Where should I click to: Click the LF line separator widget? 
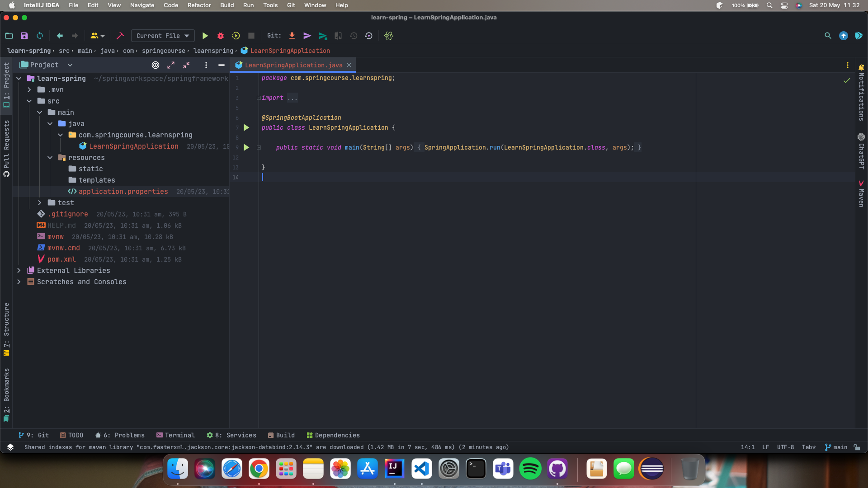765,447
